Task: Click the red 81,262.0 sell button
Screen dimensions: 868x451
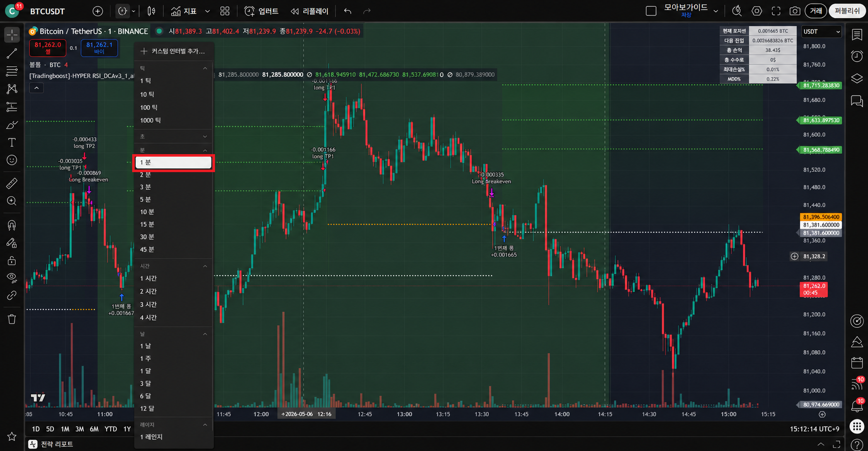Action: [48, 48]
